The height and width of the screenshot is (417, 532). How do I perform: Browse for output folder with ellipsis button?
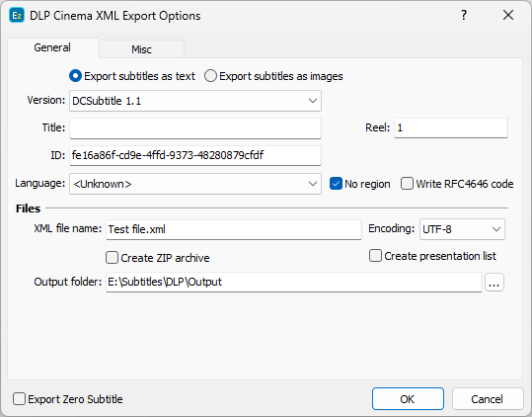point(494,283)
